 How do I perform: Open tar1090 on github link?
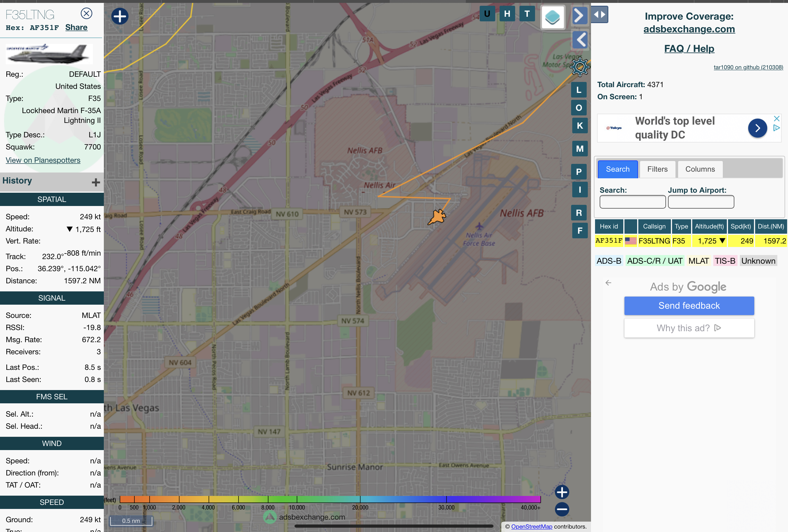[748, 67]
